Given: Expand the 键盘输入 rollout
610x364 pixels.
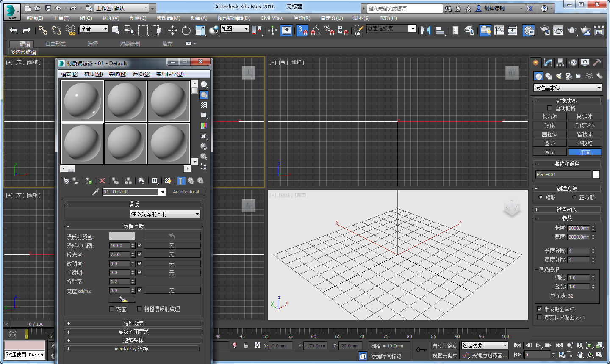Looking at the screenshot, I should [x=567, y=210].
